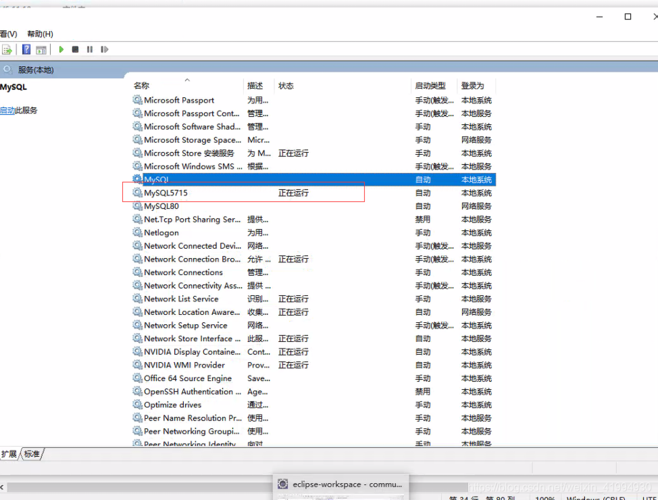Click gear icon beside Network List Service
This screenshot has width=658, height=500.
click(137, 299)
